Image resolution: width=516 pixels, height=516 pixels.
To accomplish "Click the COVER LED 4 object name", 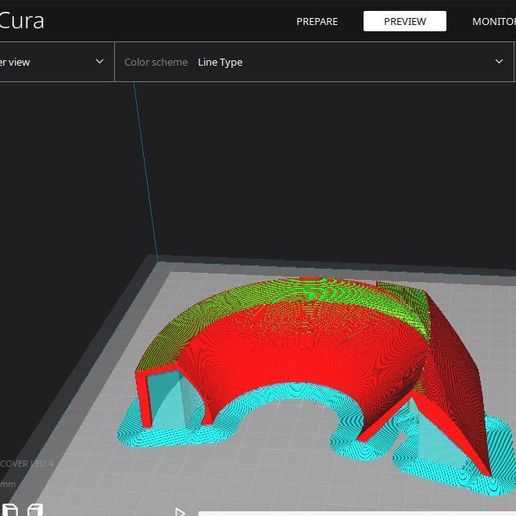I will pyautogui.click(x=27, y=464).
